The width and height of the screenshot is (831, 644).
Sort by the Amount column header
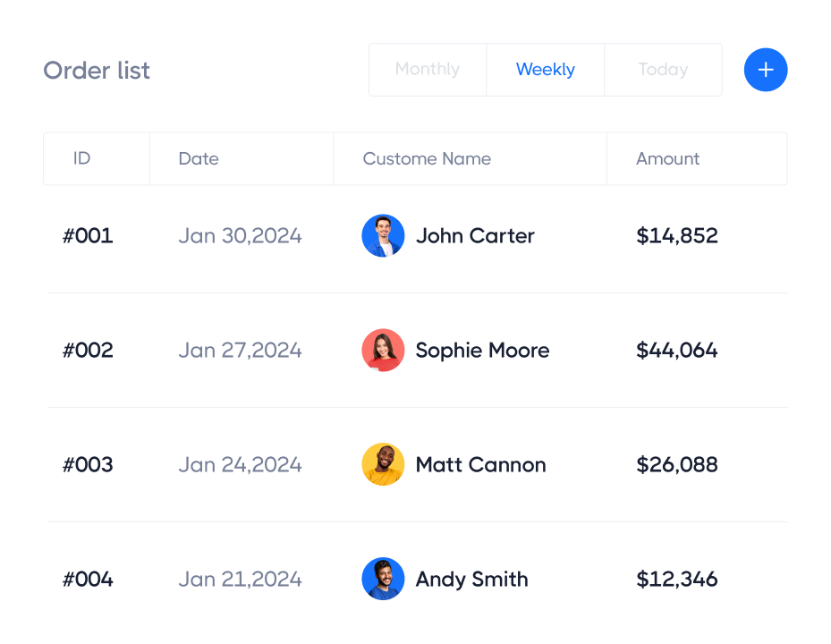[x=667, y=158]
